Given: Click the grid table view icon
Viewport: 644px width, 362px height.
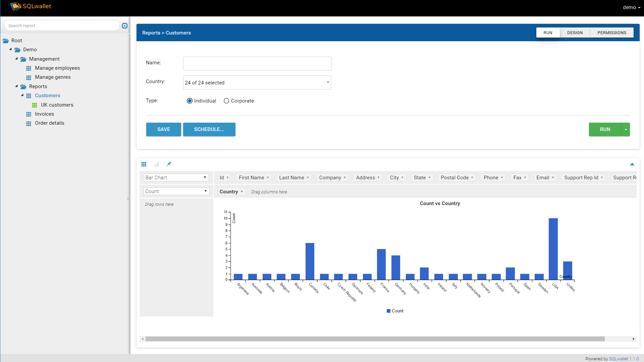Looking at the screenshot, I should [x=144, y=164].
